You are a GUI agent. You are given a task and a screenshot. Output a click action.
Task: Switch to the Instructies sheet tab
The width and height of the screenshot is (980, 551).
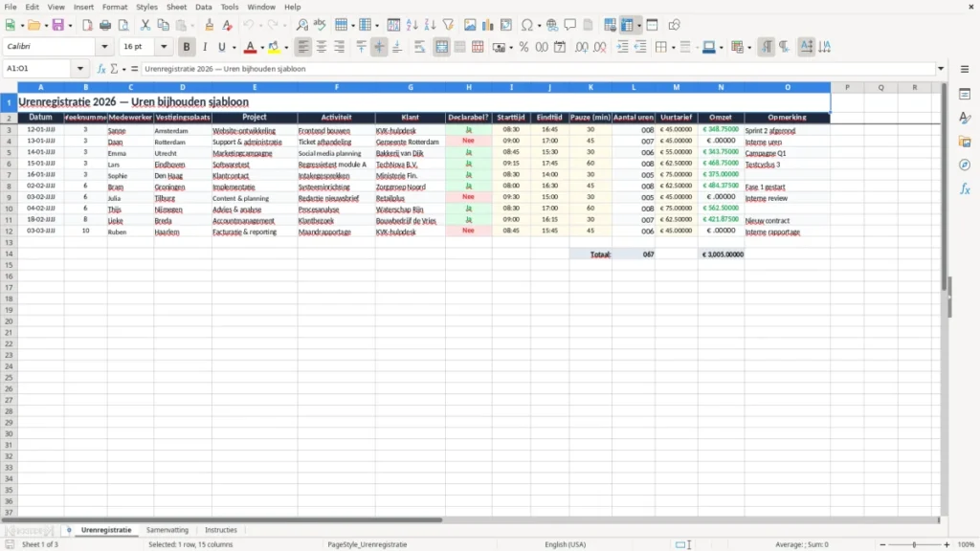pos(221,530)
